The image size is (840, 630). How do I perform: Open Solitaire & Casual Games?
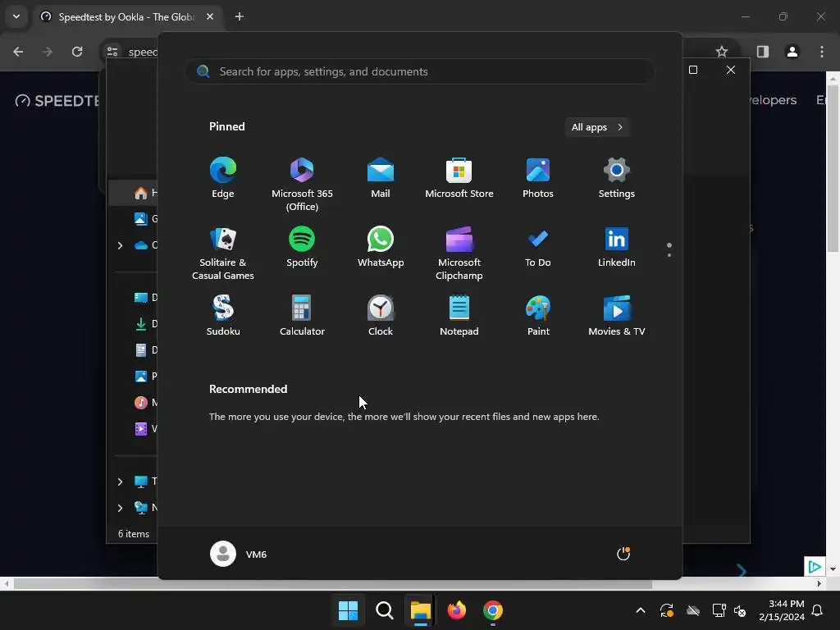pos(223,253)
